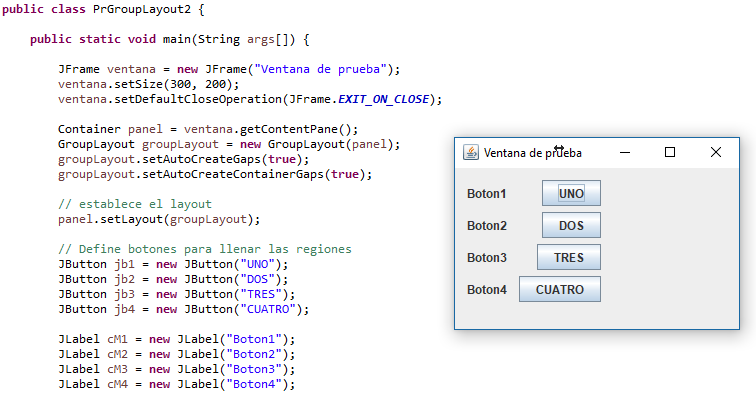Close the Ventana de prueba window
The image size is (756, 408).
pos(716,152)
